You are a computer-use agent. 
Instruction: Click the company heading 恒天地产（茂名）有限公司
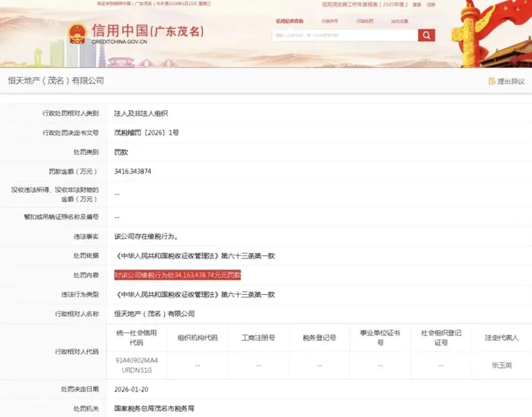click(56, 80)
